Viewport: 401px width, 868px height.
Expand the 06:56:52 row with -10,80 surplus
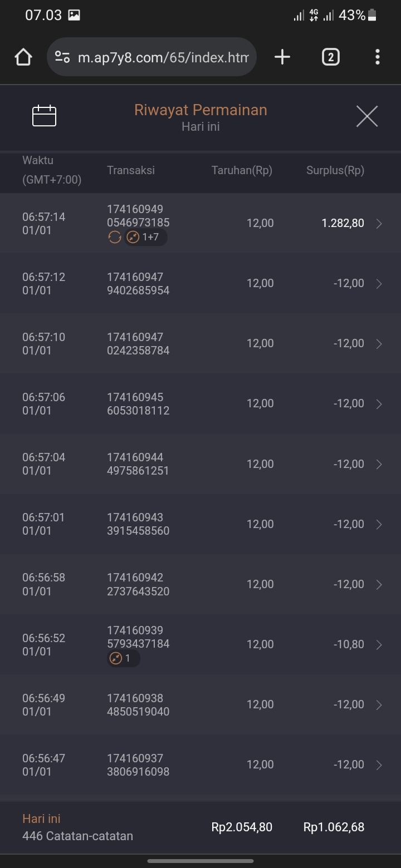(x=379, y=645)
